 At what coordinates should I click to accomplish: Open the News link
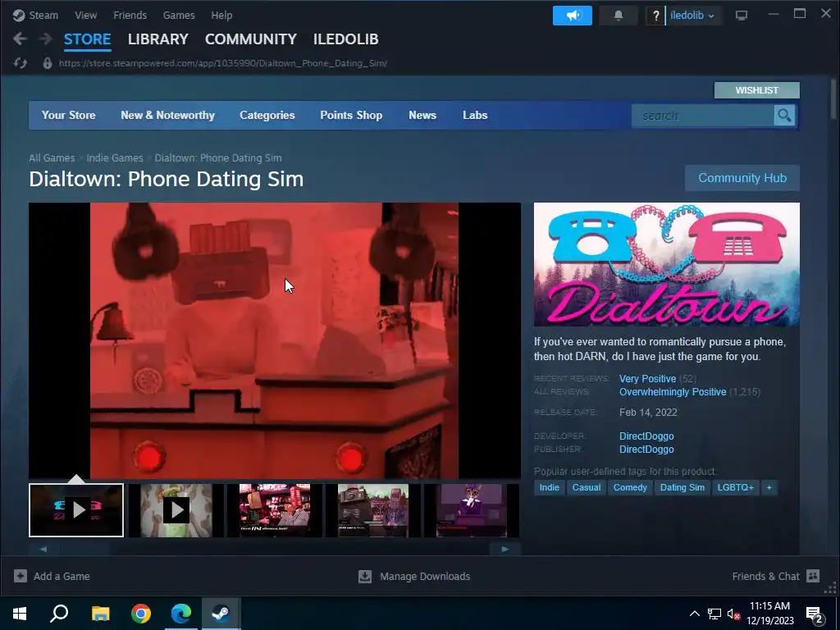(422, 115)
